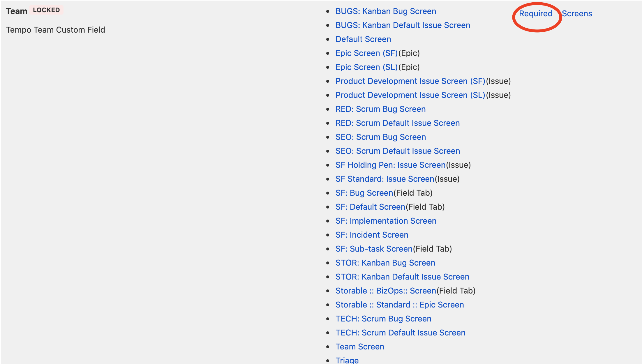Open STOR: Kanban Bug Screen link
This screenshot has height=364, width=642.
click(x=385, y=263)
